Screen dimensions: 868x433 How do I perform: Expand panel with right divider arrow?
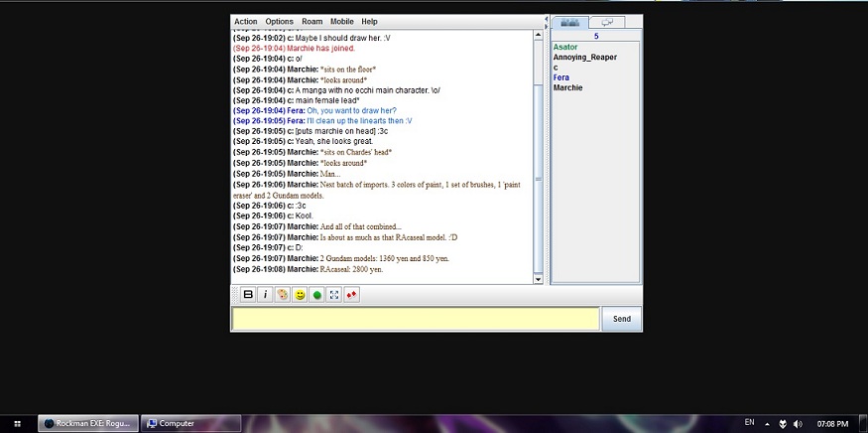coord(548,26)
